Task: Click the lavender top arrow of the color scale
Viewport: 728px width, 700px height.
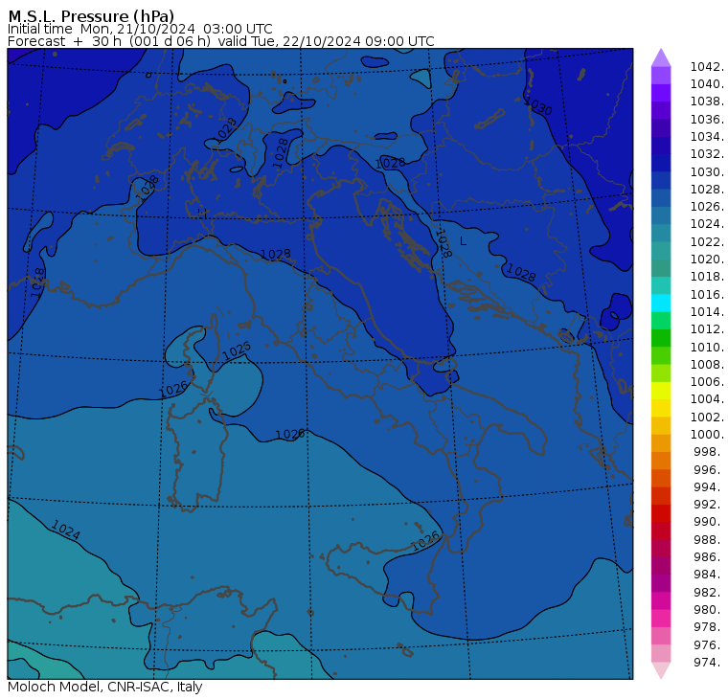Action: coord(661,57)
